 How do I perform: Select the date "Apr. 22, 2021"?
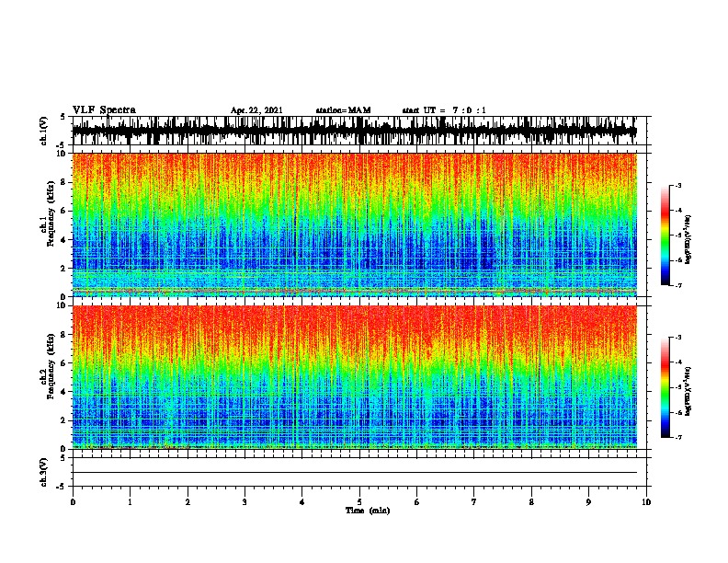(256, 110)
